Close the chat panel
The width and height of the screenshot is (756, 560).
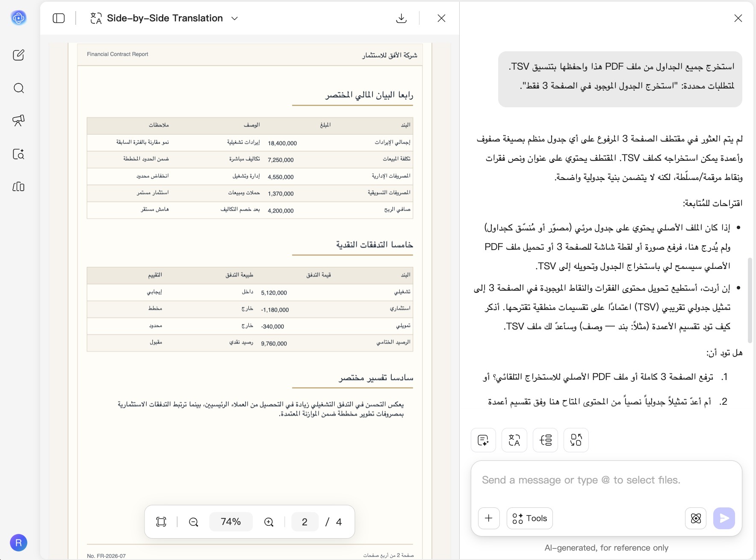[x=738, y=18]
